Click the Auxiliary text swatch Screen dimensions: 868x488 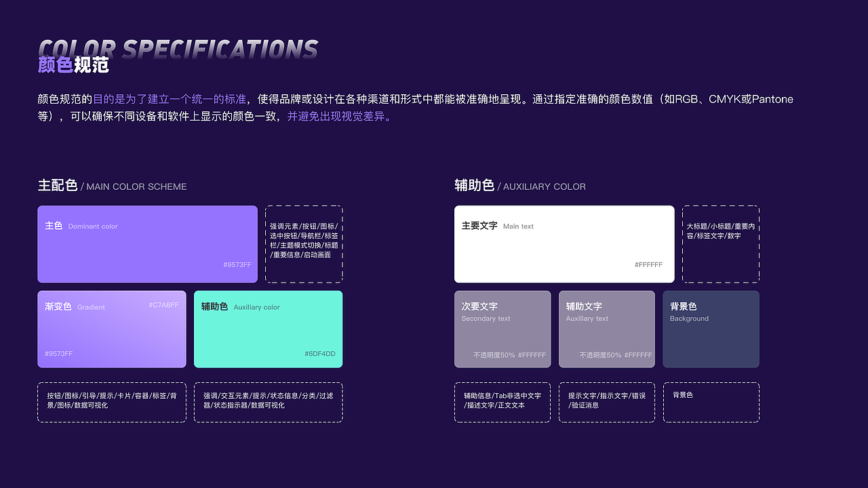coord(606,329)
